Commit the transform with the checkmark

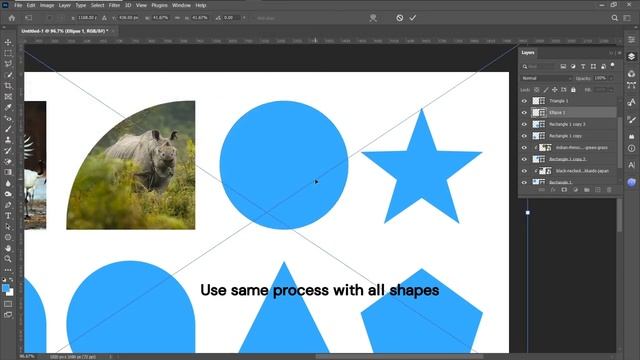pos(413,18)
